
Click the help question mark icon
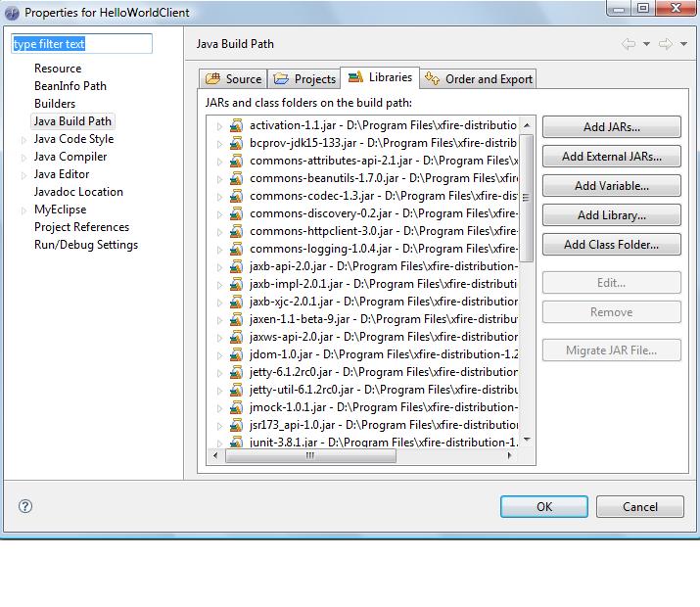(25, 506)
